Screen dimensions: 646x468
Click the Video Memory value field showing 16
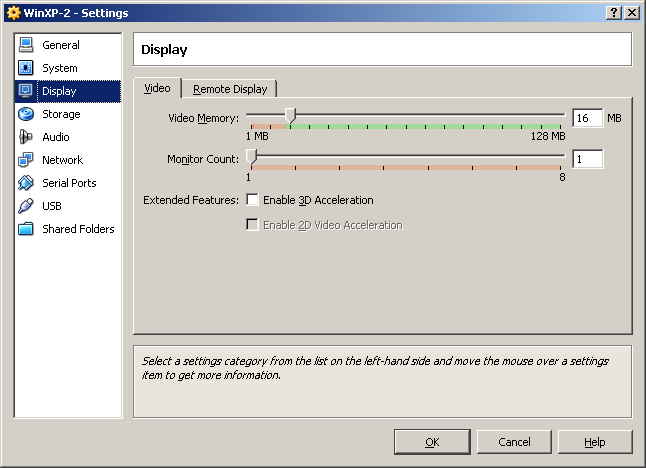pyautogui.click(x=587, y=118)
